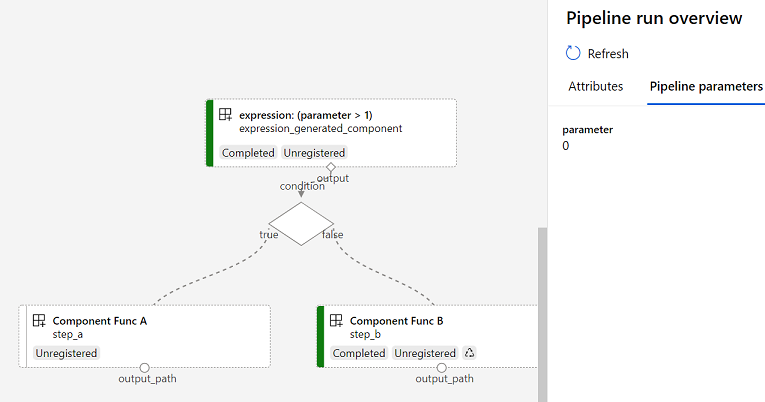
Task: Click the reuse recycle icon on step_b
Action: [x=469, y=353]
